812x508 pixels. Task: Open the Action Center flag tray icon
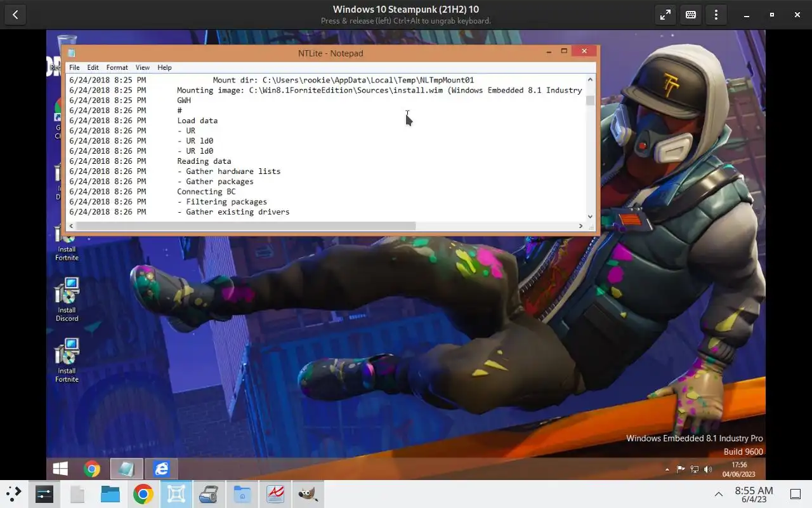click(x=681, y=469)
